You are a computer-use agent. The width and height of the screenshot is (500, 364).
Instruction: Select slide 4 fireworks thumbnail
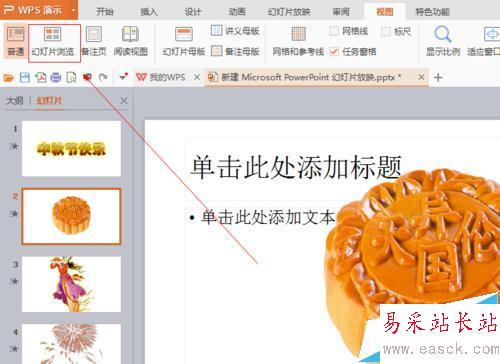tap(71, 344)
